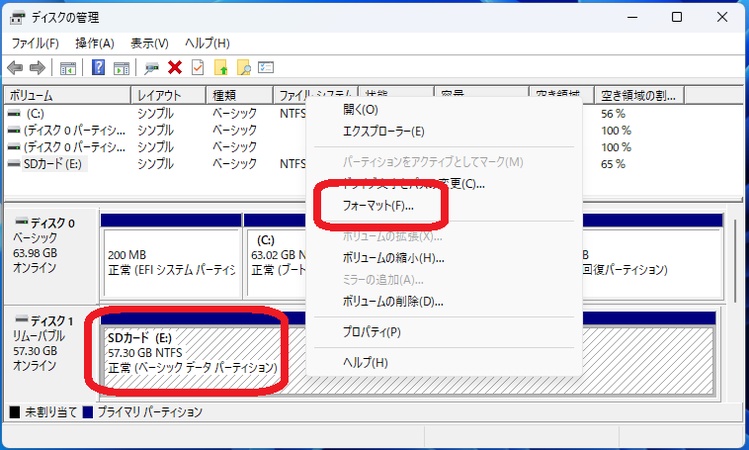
Task: Open the blue Help question-mark icon
Action: click(x=98, y=67)
